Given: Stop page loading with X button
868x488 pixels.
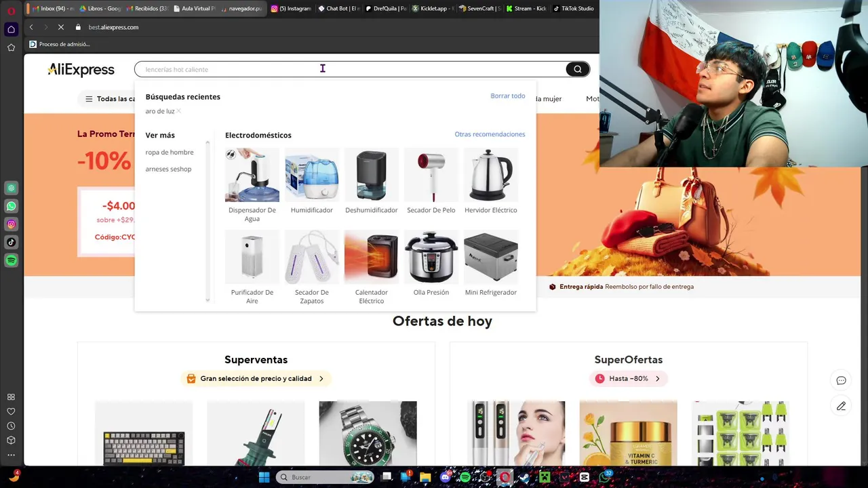Looking at the screenshot, I should 60,27.
